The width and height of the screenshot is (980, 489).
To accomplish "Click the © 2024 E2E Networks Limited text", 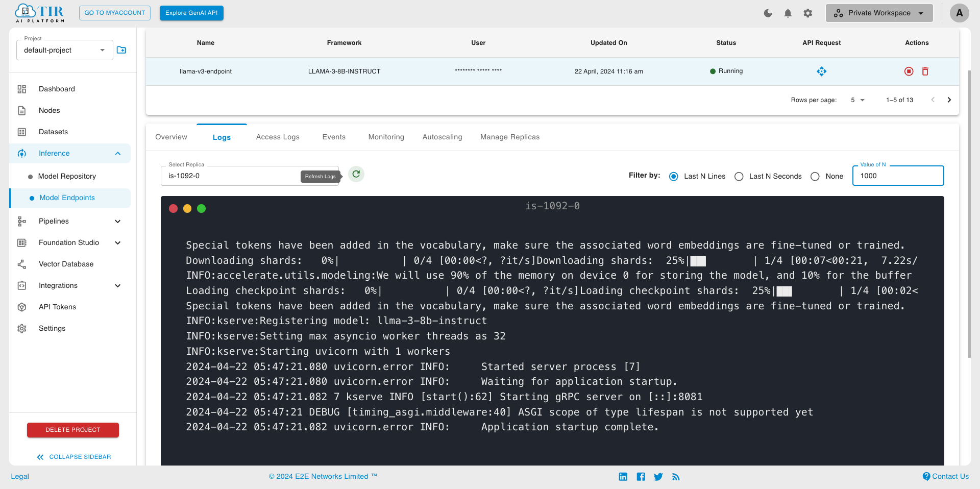I will pos(323,476).
